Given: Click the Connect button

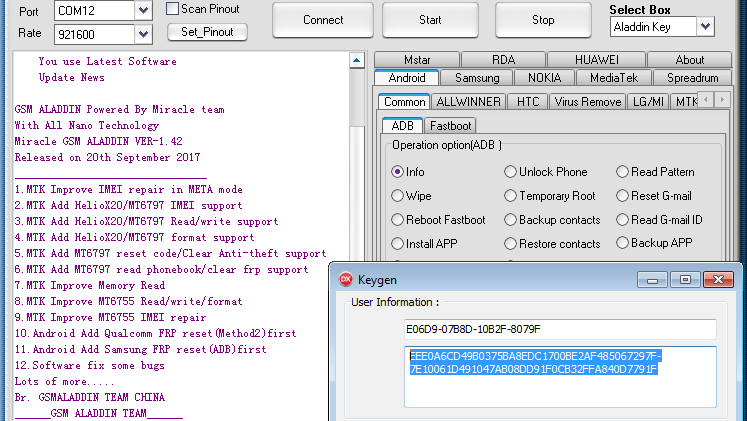Looking at the screenshot, I should coord(323,20).
